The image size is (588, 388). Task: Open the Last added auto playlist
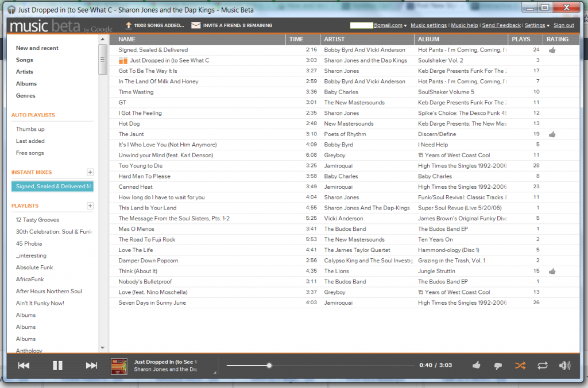click(x=30, y=141)
